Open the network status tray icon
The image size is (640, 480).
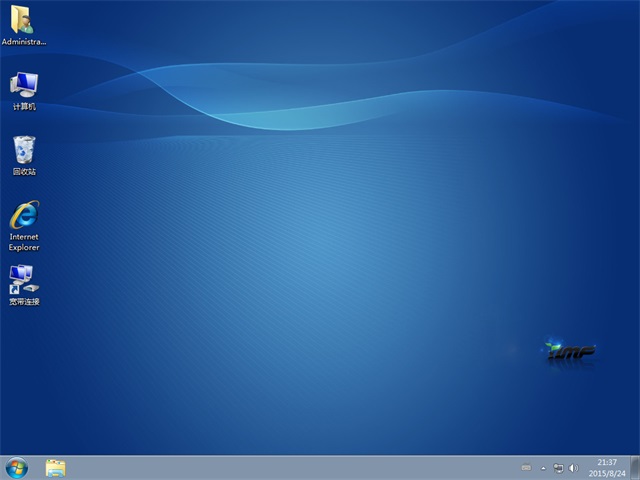(x=558, y=467)
